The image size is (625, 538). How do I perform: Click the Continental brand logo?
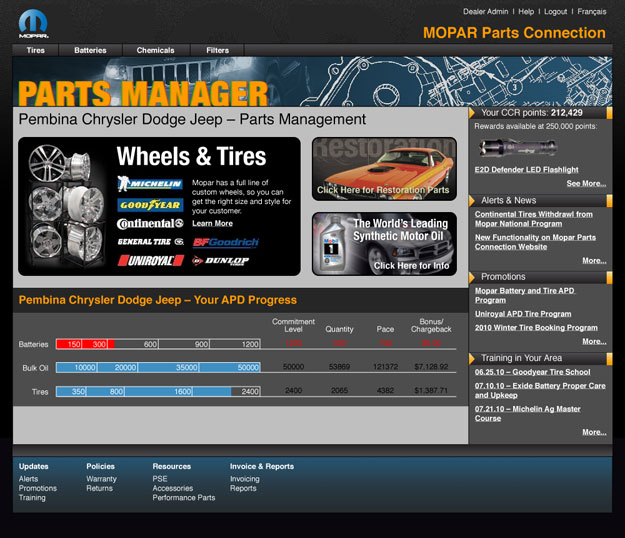pyautogui.click(x=150, y=224)
